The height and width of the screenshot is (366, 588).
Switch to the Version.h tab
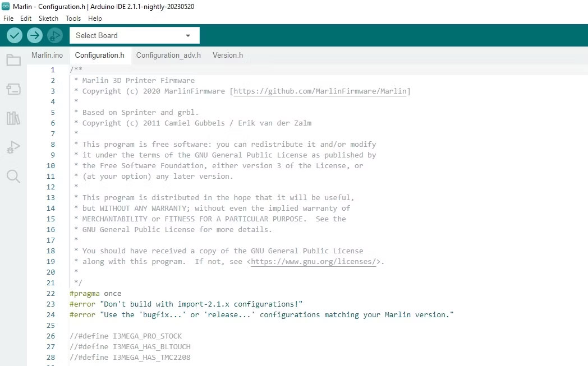(x=228, y=55)
